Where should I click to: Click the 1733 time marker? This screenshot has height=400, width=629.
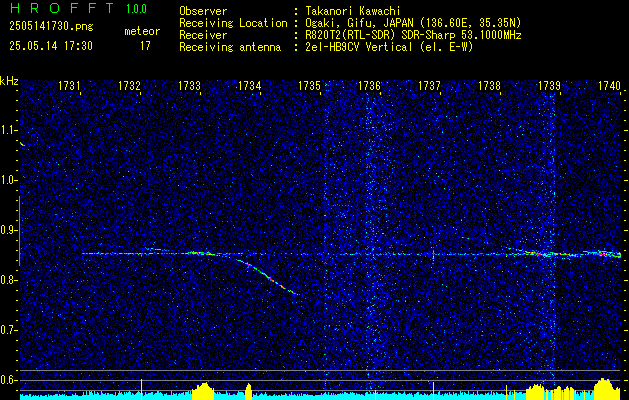tap(189, 85)
